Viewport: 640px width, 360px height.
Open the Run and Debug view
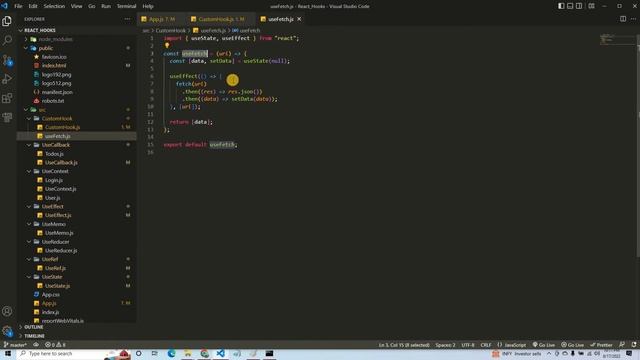7,79
